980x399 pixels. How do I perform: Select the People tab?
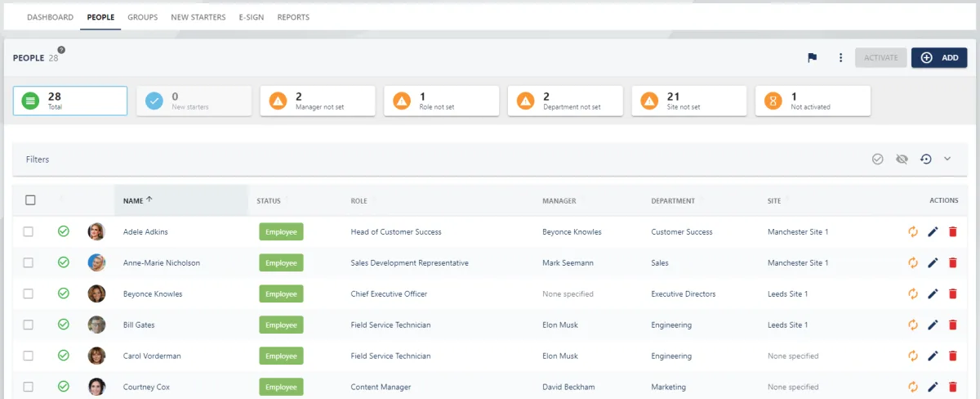coord(100,17)
